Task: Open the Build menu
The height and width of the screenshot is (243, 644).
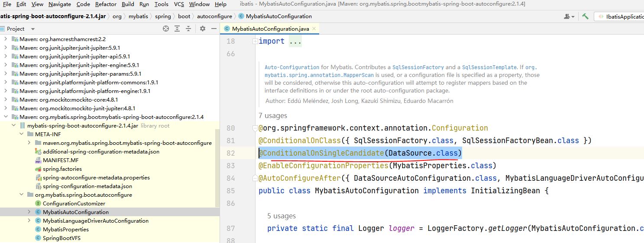Action: click(x=128, y=4)
